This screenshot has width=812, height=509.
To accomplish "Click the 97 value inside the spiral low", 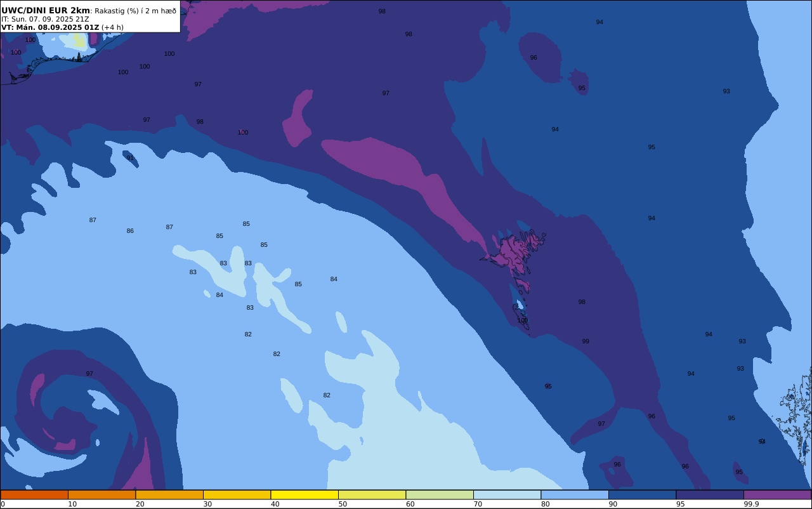I will 89,374.
